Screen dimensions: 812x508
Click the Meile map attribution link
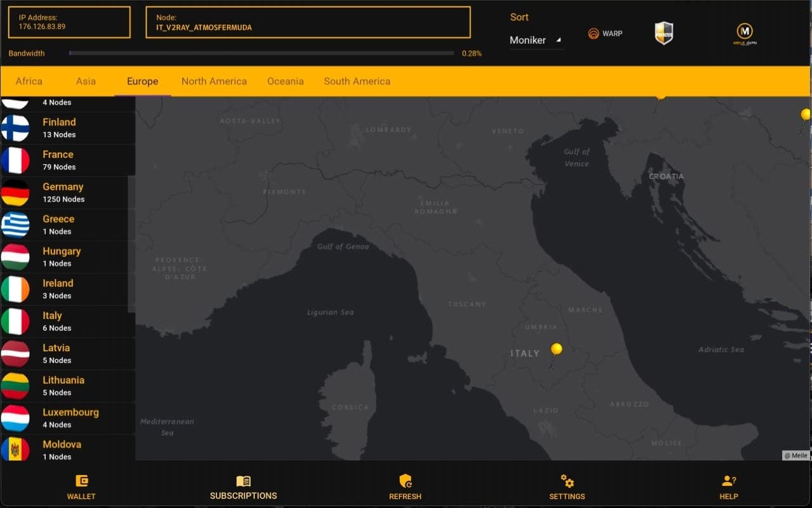(796, 455)
